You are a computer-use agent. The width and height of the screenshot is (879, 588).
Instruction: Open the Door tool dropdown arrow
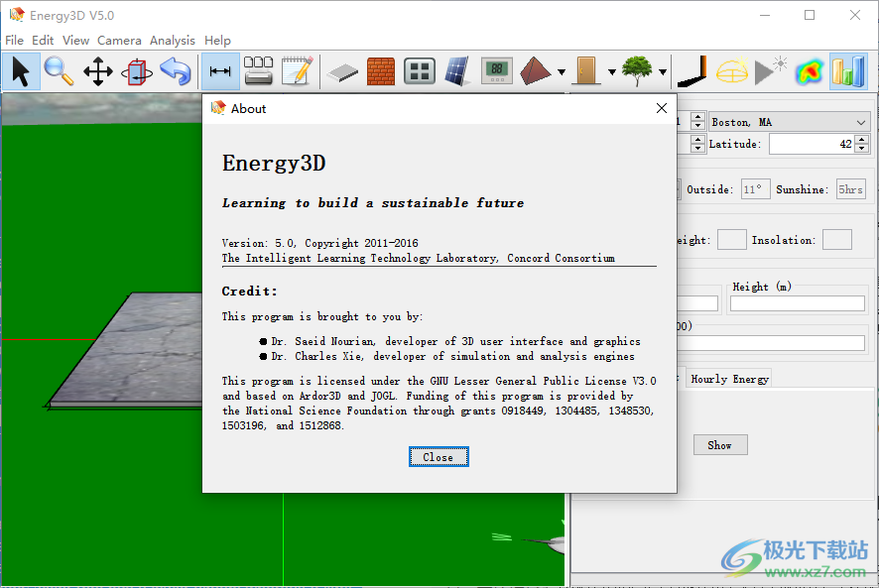point(612,71)
